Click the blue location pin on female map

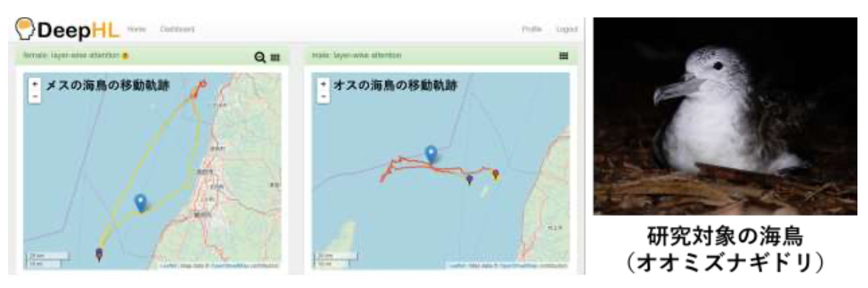coord(141,203)
